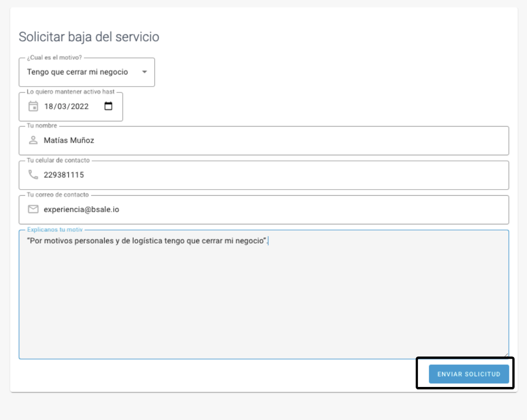Click the phone icon in the contact field
Screen dimensions: 527x420
point(33,175)
